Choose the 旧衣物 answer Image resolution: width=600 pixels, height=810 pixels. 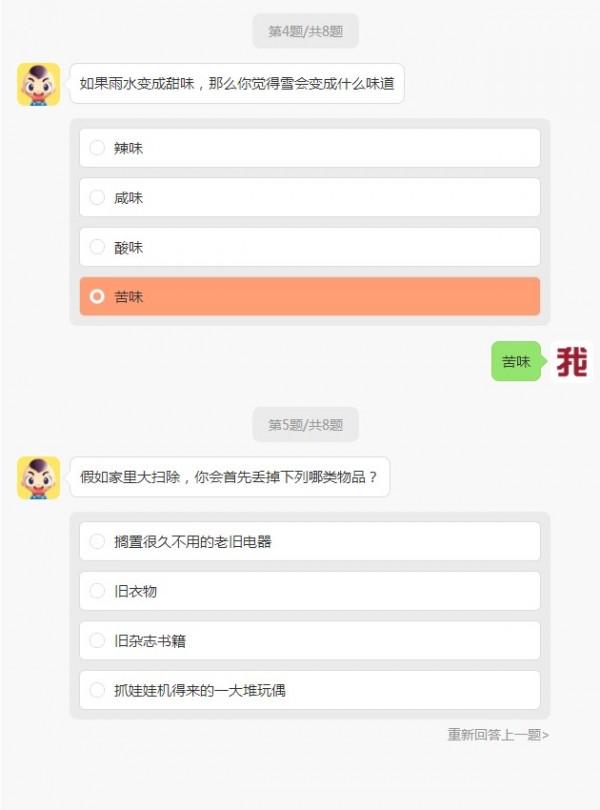(310, 591)
